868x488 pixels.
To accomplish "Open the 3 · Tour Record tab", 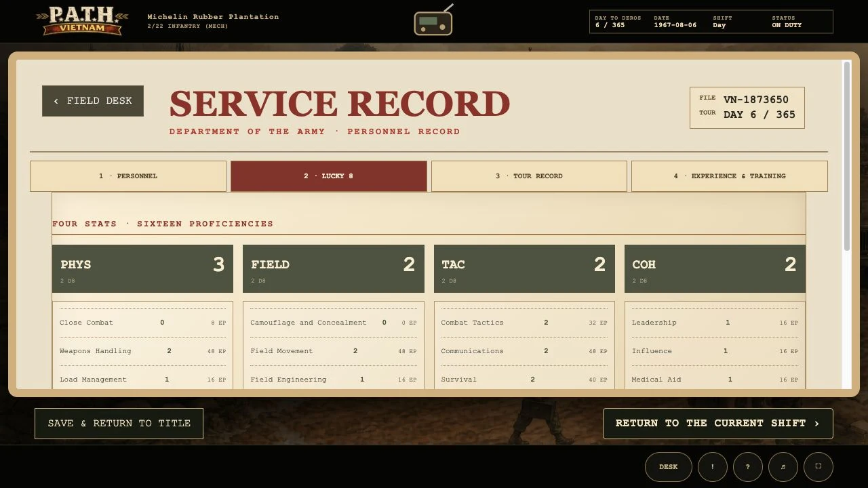I will 529,176.
